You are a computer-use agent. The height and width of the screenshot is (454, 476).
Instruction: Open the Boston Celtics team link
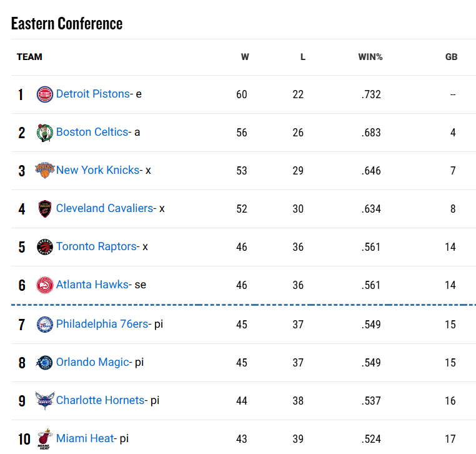pos(92,132)
